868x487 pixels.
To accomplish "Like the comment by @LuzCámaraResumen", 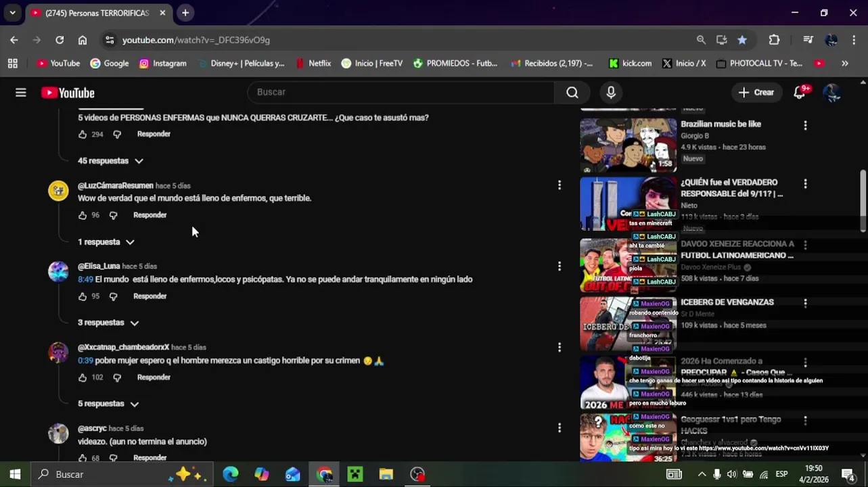I will click(83, 215).
